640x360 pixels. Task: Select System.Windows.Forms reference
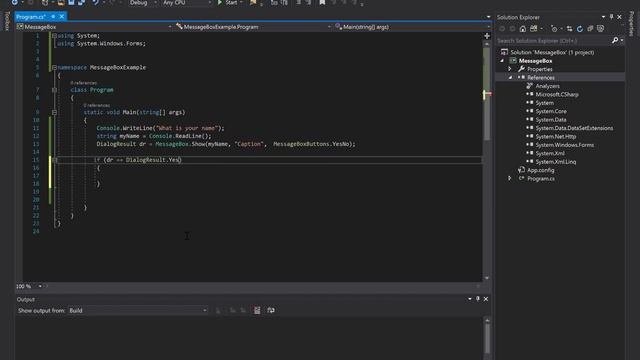(564, 145)
